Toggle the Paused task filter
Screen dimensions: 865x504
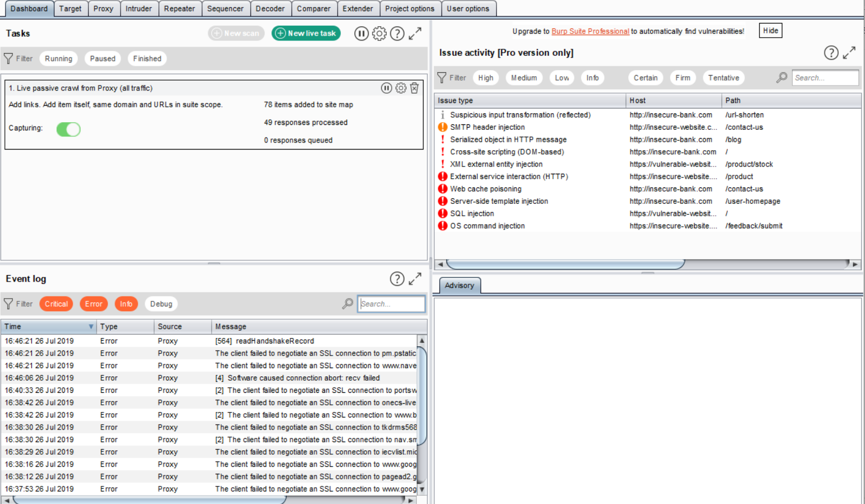(x=103, y=59)
